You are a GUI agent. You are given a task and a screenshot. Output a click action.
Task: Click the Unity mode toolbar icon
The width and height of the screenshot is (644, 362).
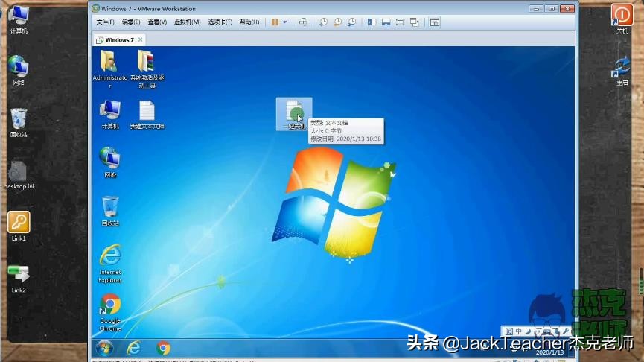(415, 22)
